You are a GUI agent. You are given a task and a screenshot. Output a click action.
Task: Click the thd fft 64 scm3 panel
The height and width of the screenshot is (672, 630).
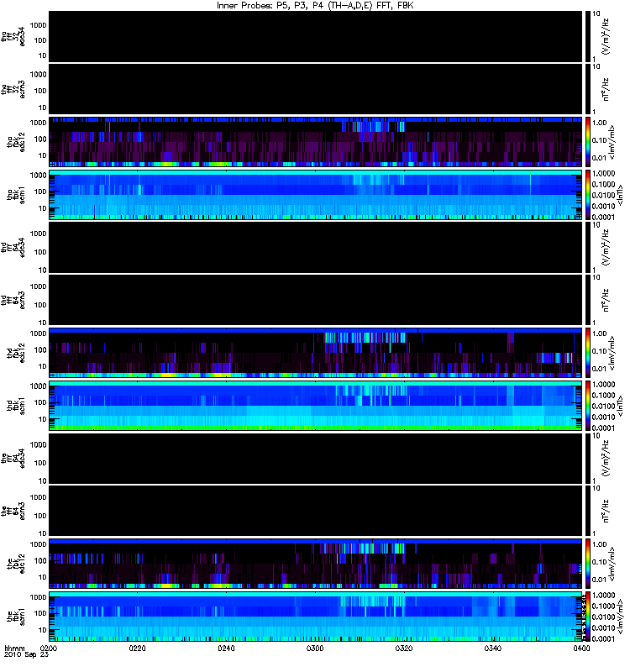[316, 300]
